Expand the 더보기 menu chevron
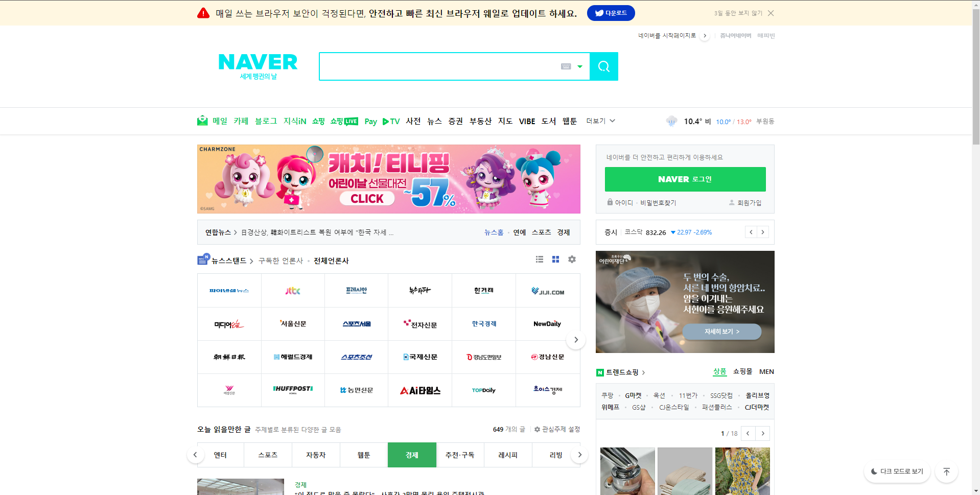This screenshot has width=980, height=495. tap(612, 121)
